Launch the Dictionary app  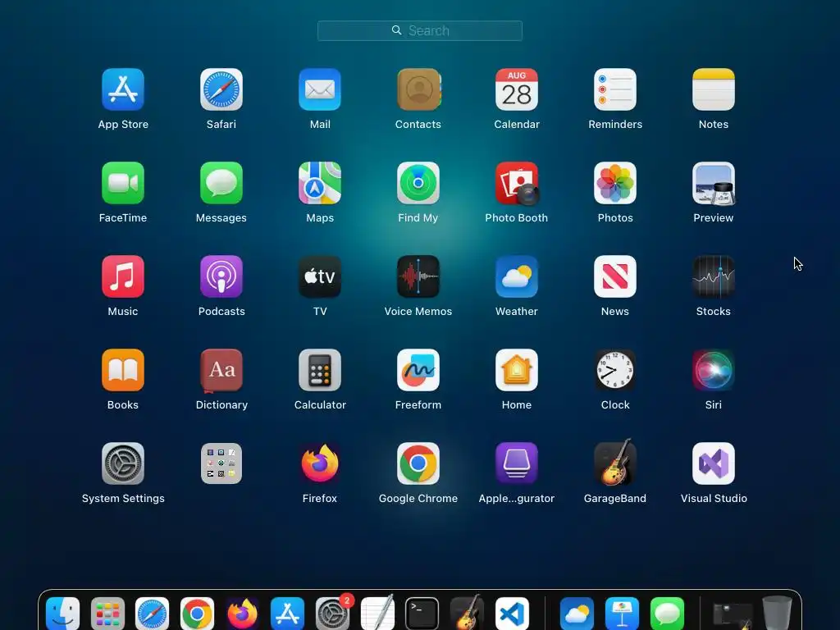pos(221,370)
